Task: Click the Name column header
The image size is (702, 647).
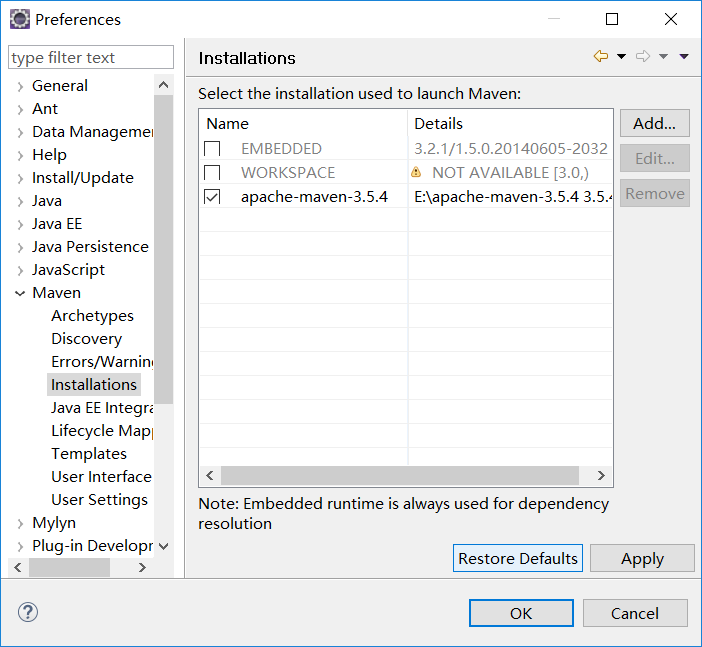Action: click(304, 124)
